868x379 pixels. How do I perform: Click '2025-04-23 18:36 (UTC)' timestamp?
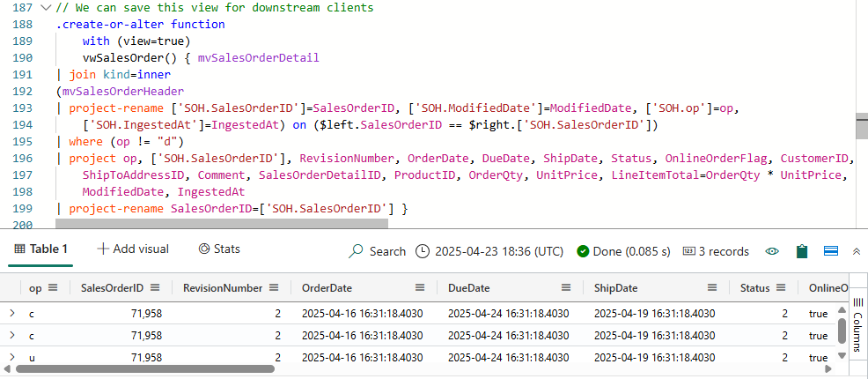coord(499,251)
